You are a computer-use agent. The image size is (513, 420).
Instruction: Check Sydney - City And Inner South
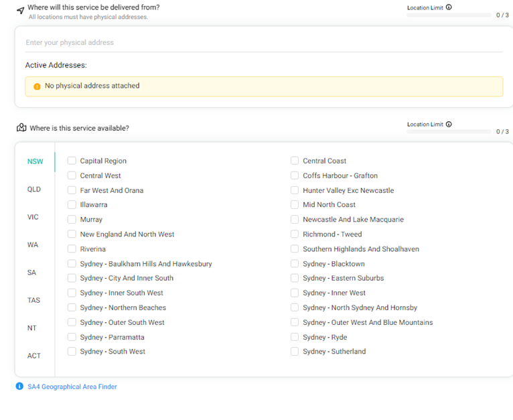click(x=72, y=278)
